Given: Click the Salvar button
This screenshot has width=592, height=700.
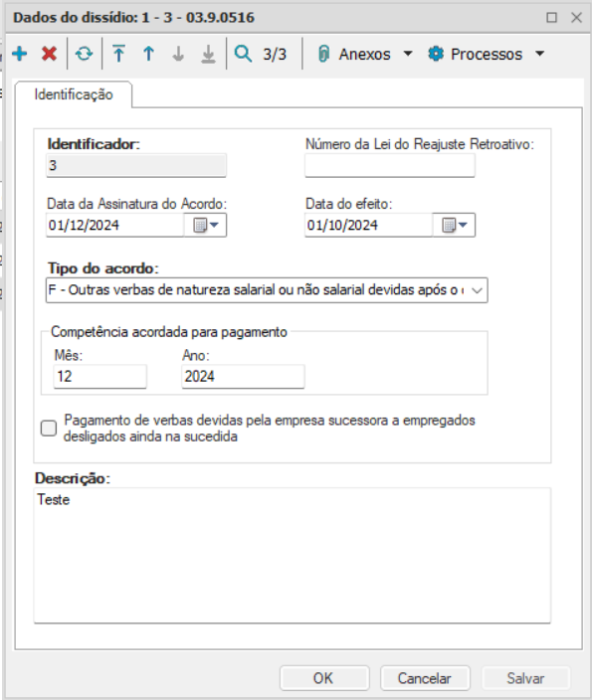Looking at the screenshot, I should [526, 678].
